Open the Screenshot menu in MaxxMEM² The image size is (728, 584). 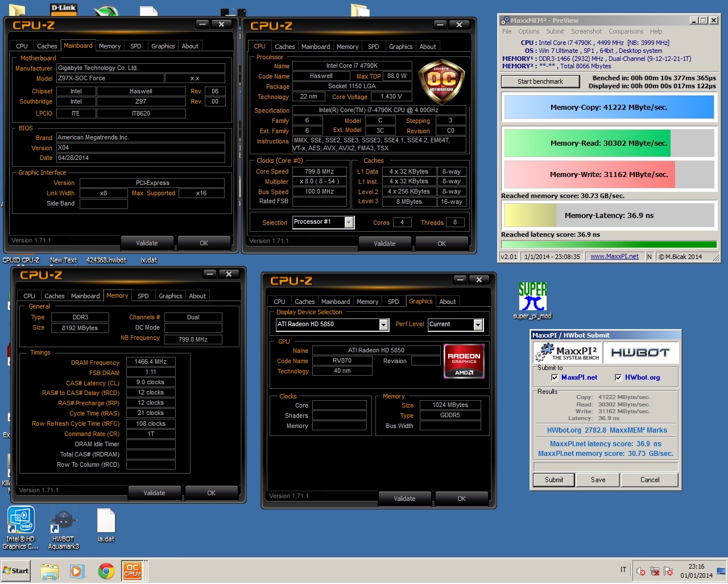click(586, 32)
